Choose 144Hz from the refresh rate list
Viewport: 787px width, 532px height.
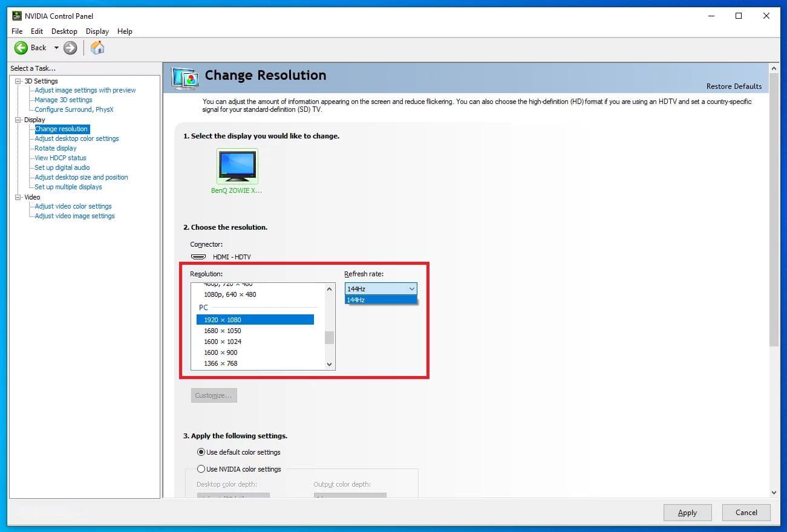pos(381,300)
